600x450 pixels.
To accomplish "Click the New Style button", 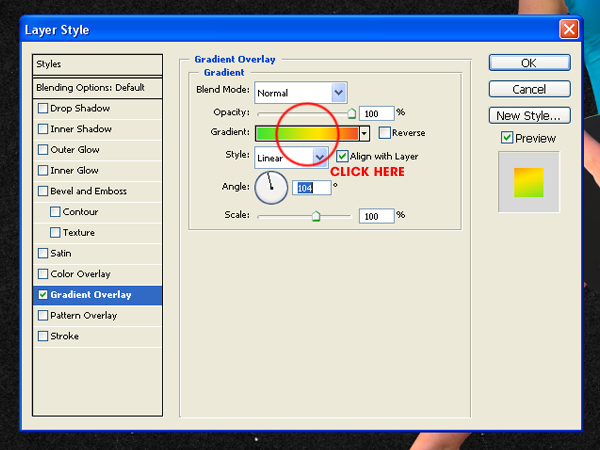I will click(x=530, y=116).
